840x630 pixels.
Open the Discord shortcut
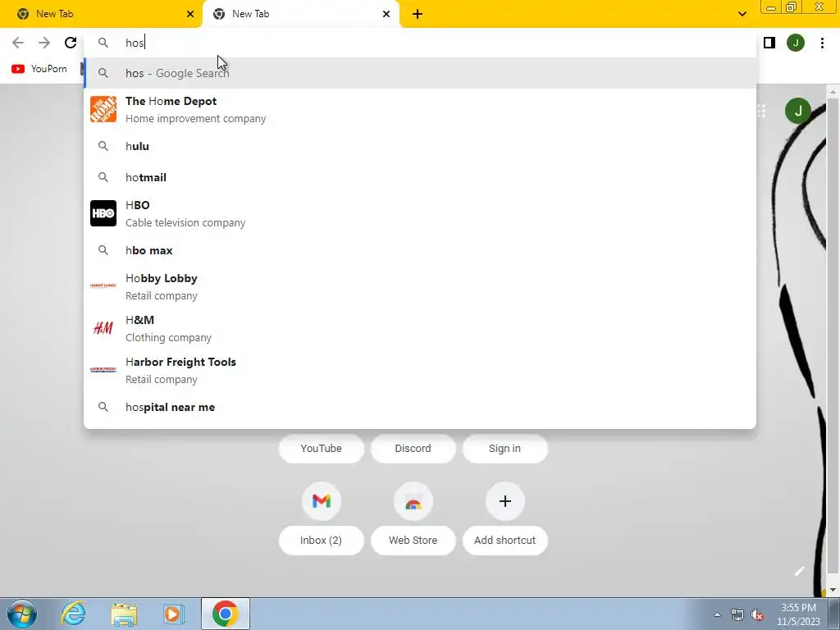coord(413,449)
